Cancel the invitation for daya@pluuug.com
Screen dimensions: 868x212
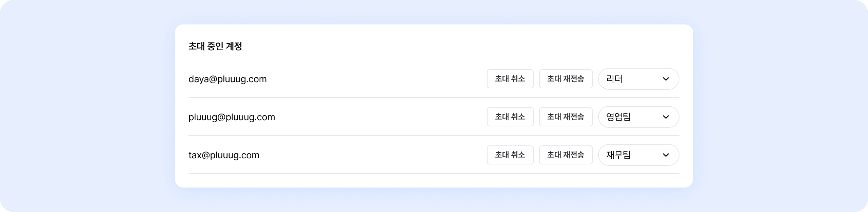click(x=510, y=79)
